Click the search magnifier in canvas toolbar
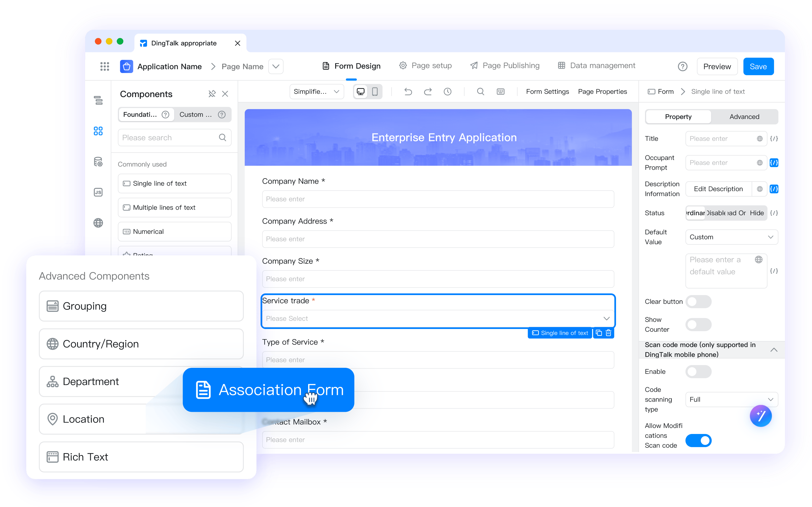 (480, 92)
